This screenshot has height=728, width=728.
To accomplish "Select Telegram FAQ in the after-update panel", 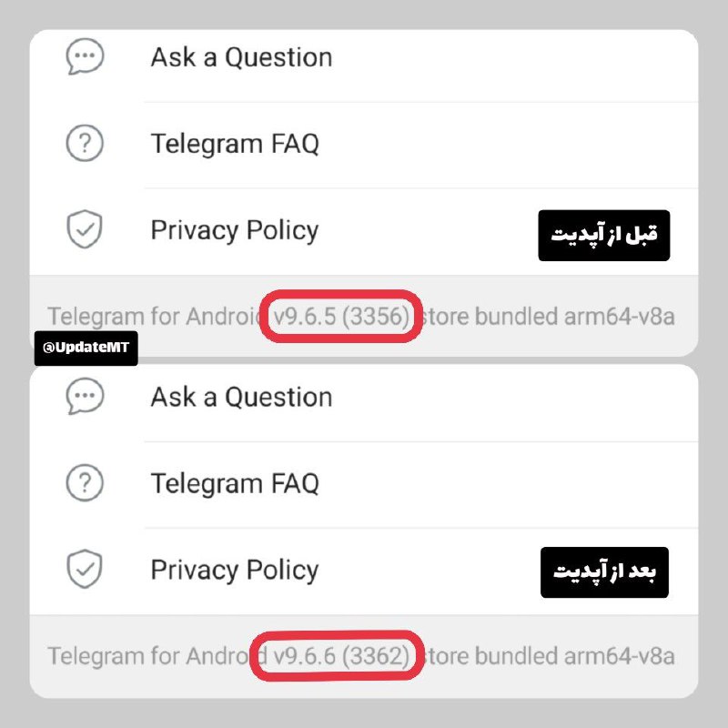I will [x=364, y=485].
